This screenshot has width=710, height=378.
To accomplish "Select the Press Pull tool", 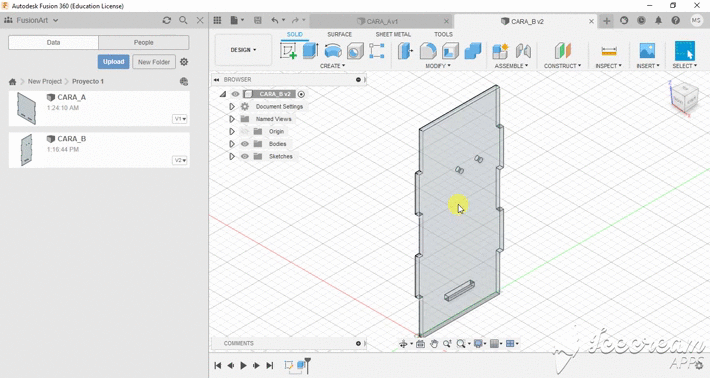I will 406,51.
